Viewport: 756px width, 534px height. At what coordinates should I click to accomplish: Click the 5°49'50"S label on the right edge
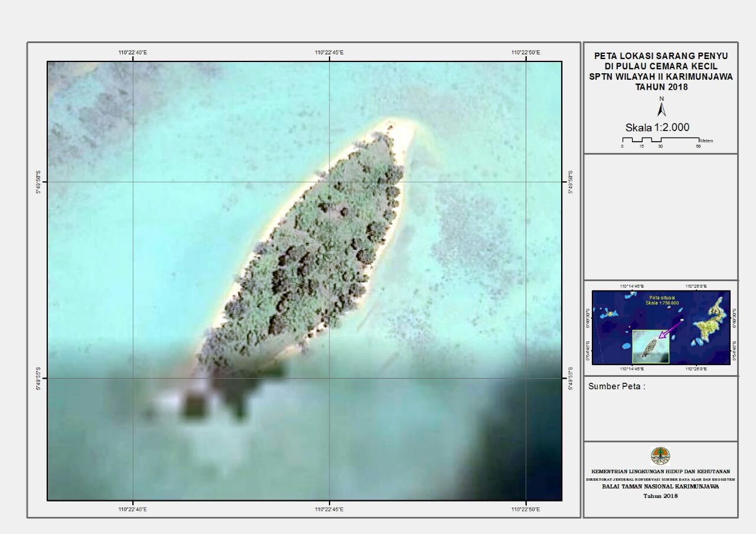(x=570, y=182)
